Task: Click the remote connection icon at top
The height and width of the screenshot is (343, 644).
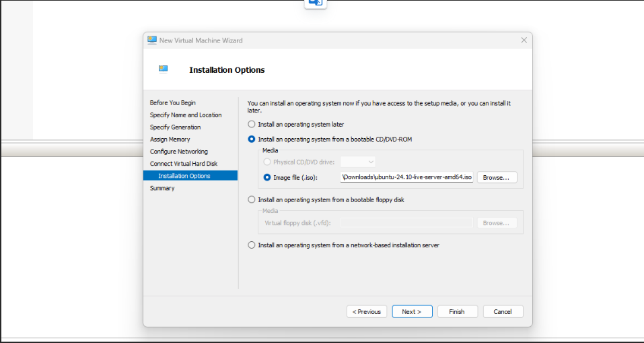Action: 315,3
